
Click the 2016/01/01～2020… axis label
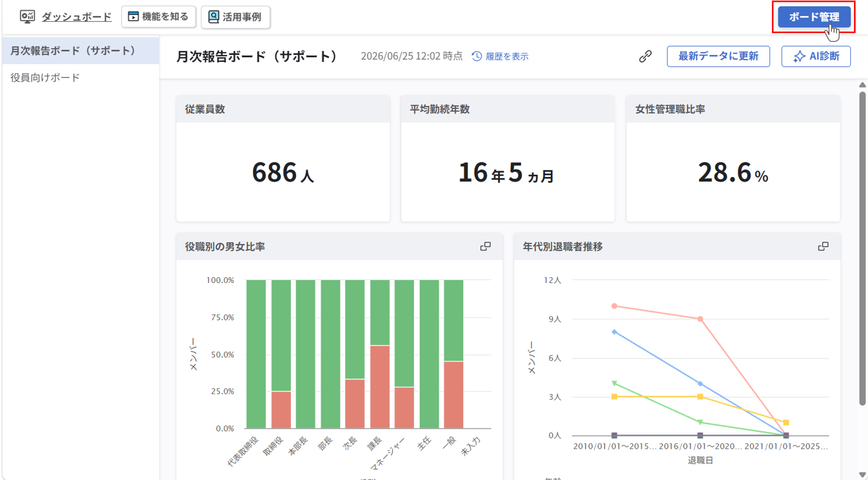point(700,446)
